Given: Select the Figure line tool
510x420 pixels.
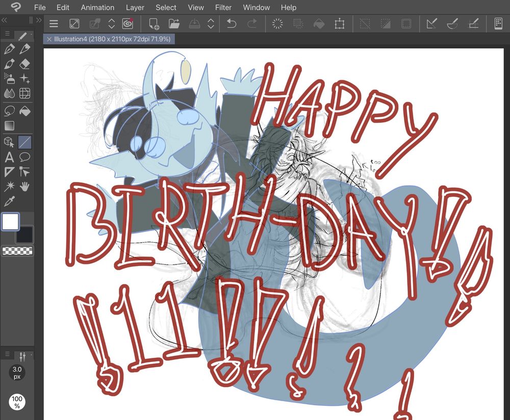Looking at the screenshot, I should point(24,142).
